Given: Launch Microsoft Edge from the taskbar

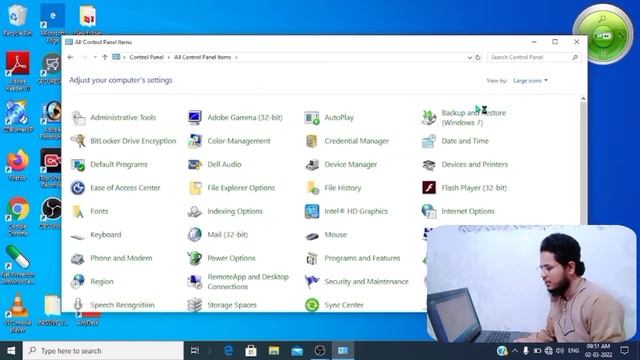Looking at the screenshot, I should [229, 351].
